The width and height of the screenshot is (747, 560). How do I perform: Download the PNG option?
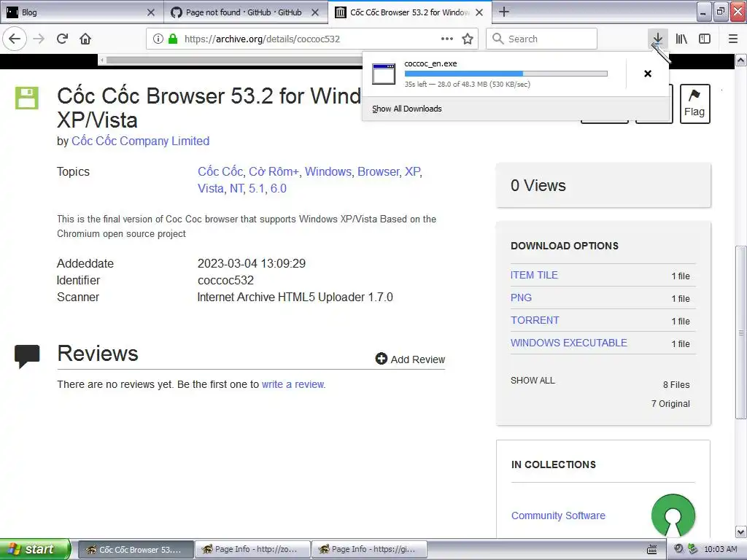click(521, 297)
